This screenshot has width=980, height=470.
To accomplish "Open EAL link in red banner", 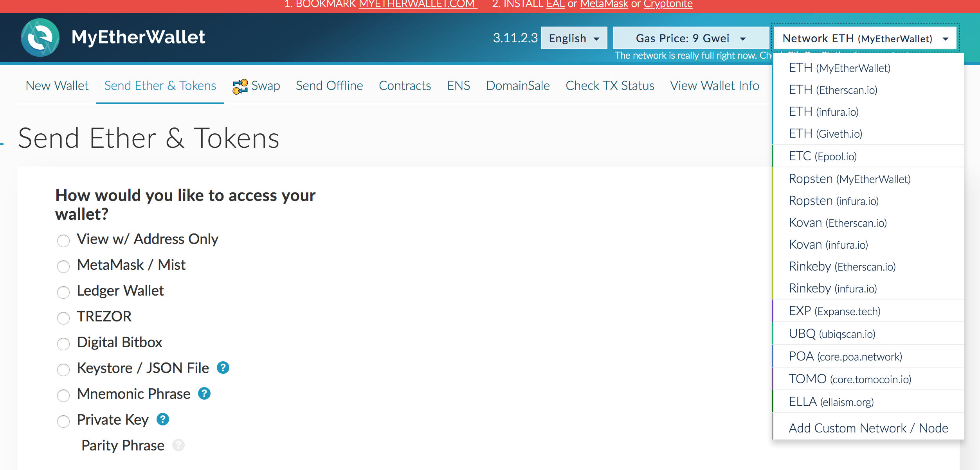I will tap(555, 4).
